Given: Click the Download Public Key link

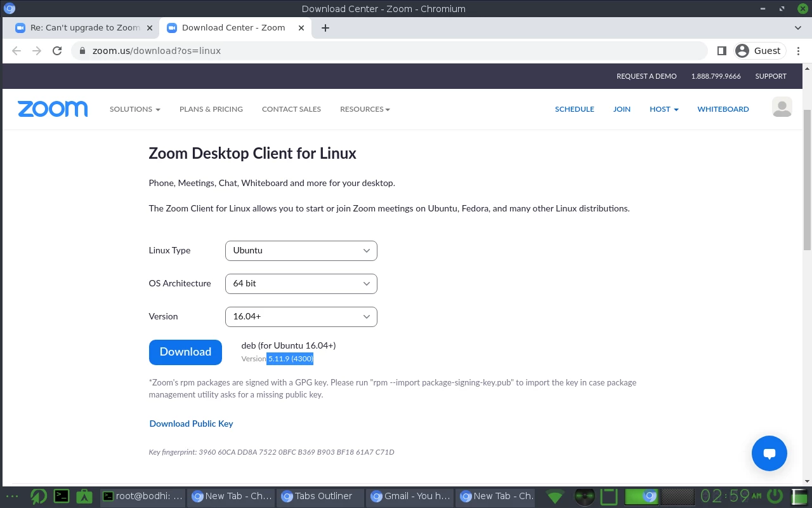Looking at the screenshot, I should click(191, 424).
